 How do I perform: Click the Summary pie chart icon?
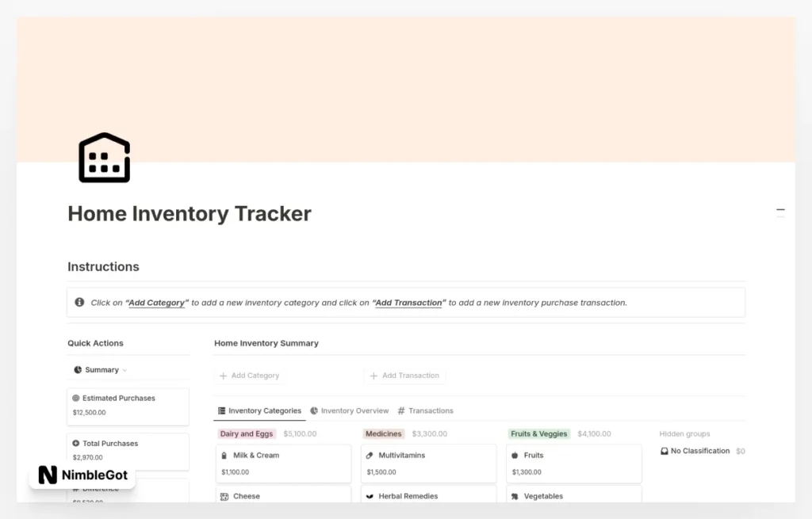78,370
